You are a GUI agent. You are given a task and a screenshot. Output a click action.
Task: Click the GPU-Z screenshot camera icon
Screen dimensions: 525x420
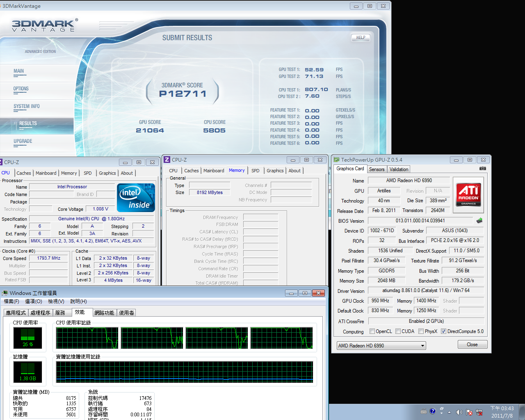tap(483, 169)
